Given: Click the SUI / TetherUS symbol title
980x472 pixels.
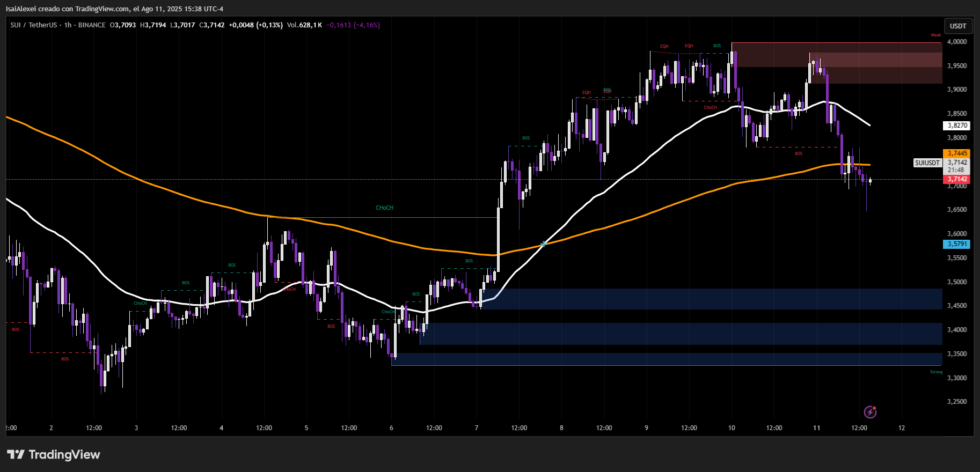Looking at the screenshot, I should tap(33, 25).
